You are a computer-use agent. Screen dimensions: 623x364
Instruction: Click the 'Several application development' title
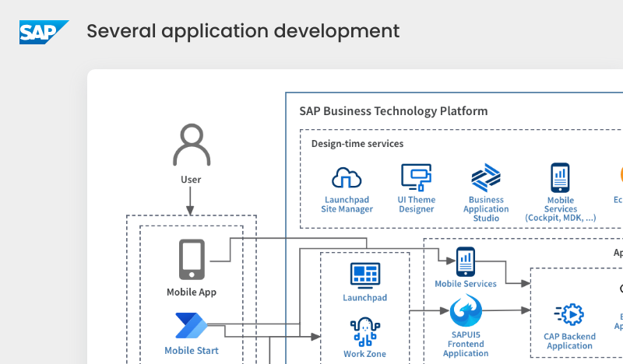click(x=243, y=31)
